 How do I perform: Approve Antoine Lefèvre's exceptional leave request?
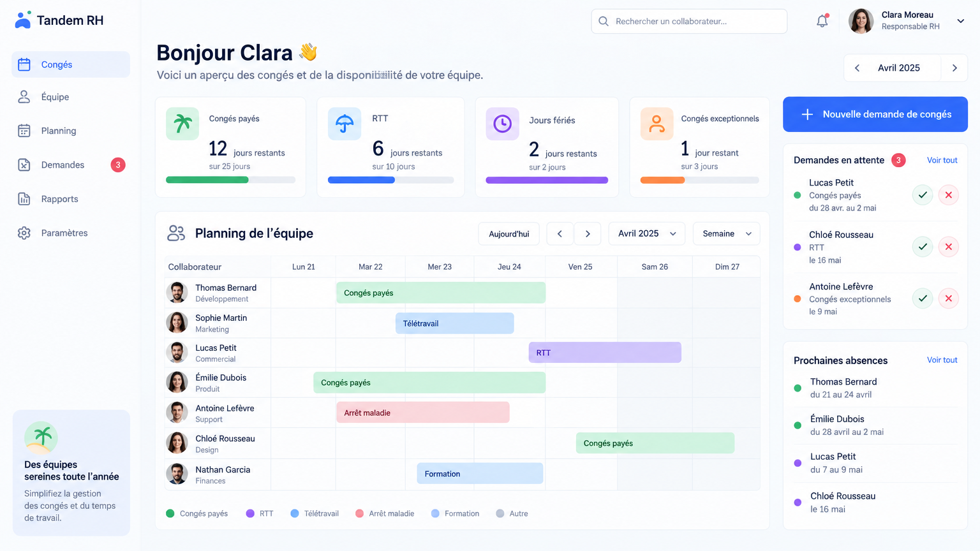923,298
